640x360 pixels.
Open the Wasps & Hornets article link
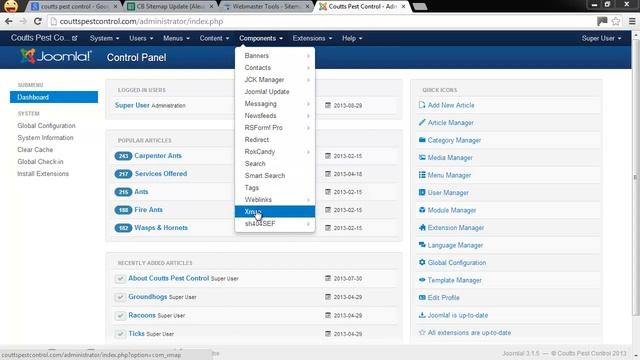[x=161, y=227]
